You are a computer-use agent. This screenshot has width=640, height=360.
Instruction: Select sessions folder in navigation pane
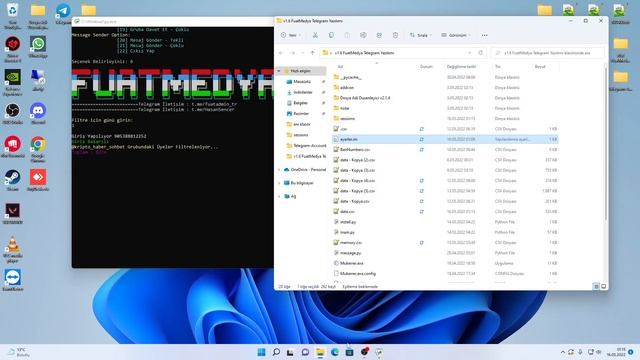[301, 135]
